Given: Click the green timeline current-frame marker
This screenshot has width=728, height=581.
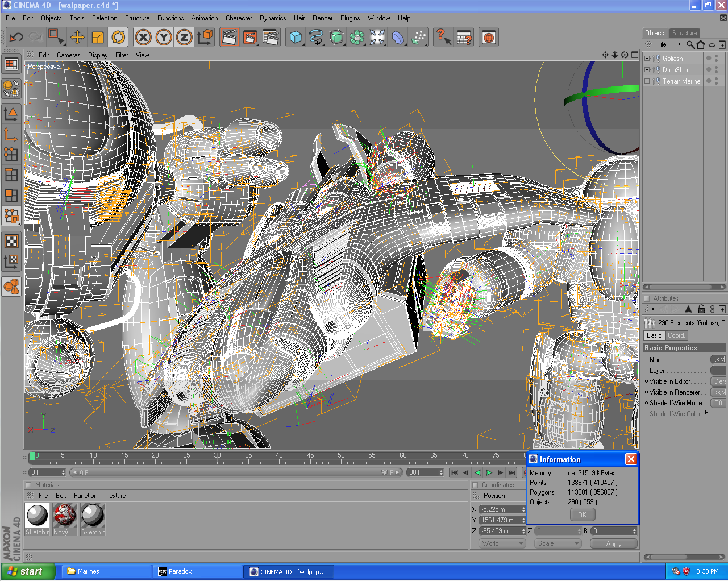Looking at the screenshot, I should (32, 456).
